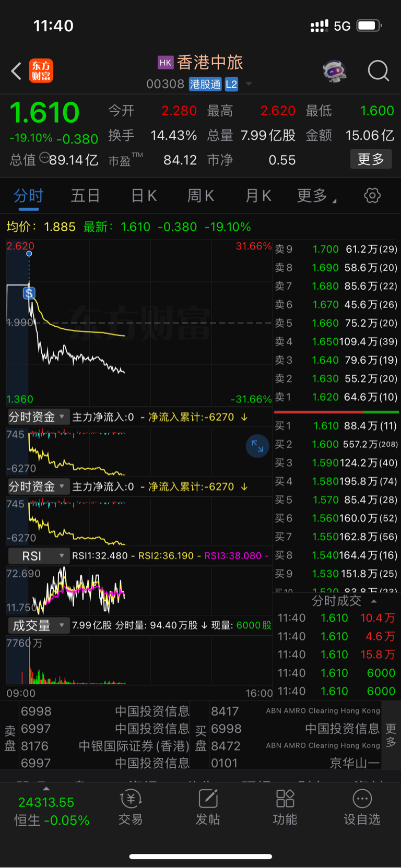The width and height of the screenshot is (401, 868).
Task: Tap the HK market tag
Action: 166,63
